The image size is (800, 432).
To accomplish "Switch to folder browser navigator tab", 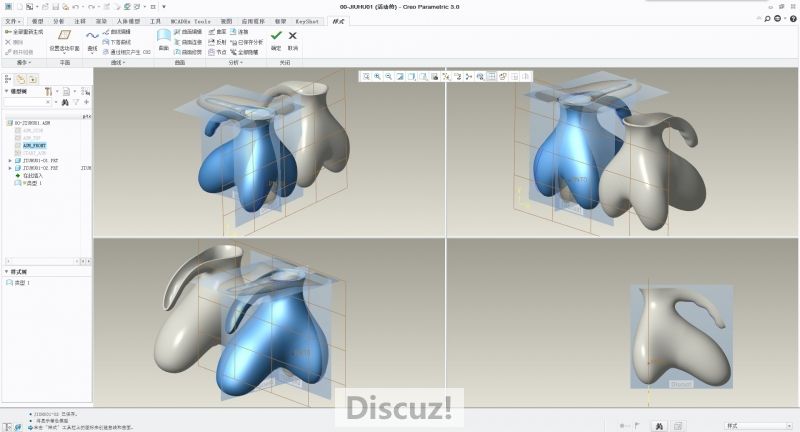I will click(x=21, y=79).
